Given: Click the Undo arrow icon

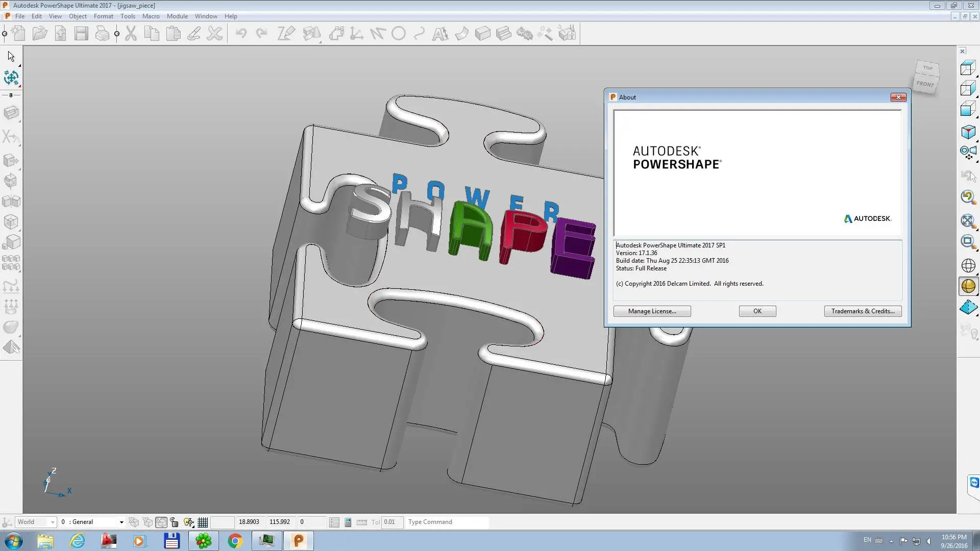Looking at the screenshot, I should click(x=241, y=34).
